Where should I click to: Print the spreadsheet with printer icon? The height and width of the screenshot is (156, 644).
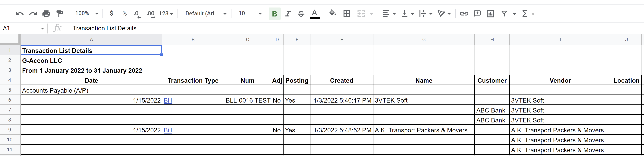coord(46,13)
